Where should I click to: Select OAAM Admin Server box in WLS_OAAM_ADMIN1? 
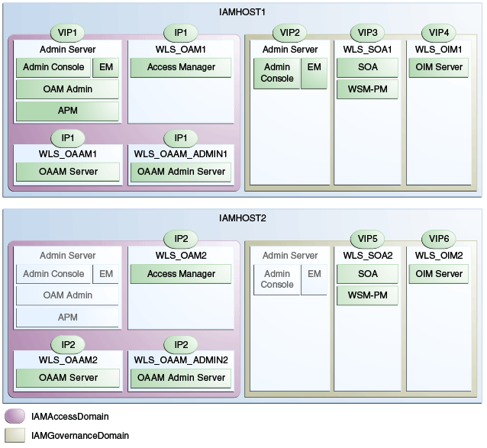181,172
